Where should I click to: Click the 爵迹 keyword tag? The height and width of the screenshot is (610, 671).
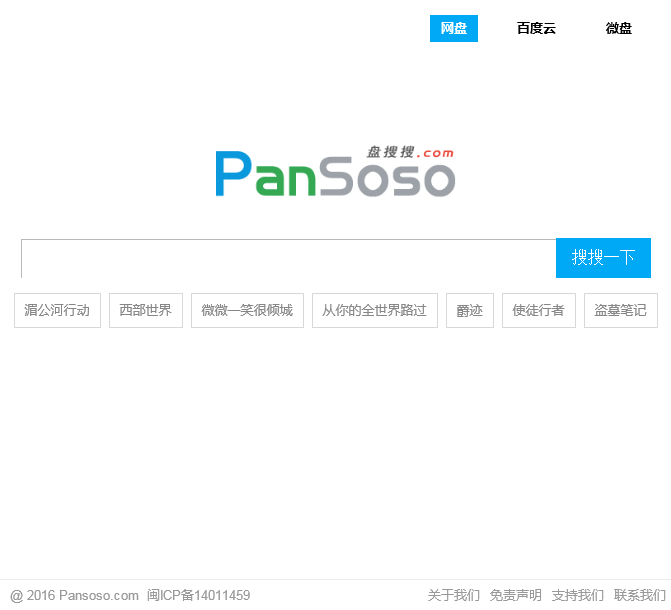[x=470, y=310]
